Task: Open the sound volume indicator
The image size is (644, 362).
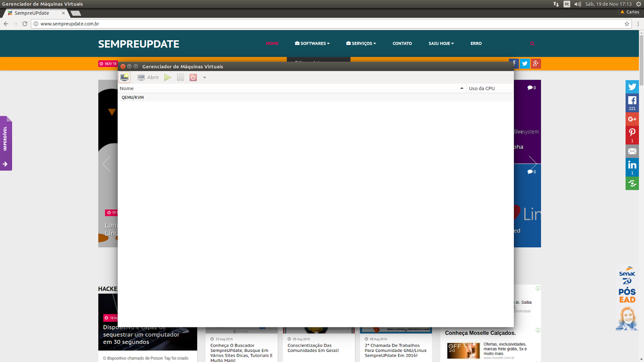Action: coord(578,4)
